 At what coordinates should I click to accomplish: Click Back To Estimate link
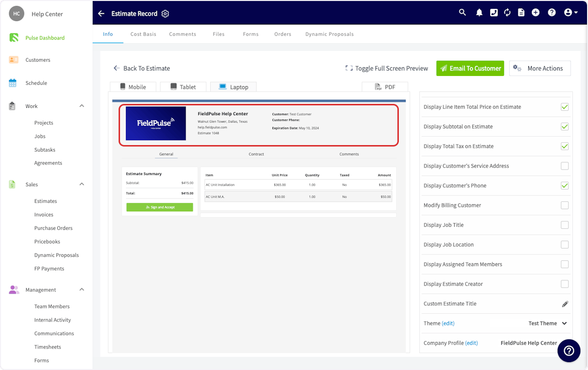click(142, 68)
